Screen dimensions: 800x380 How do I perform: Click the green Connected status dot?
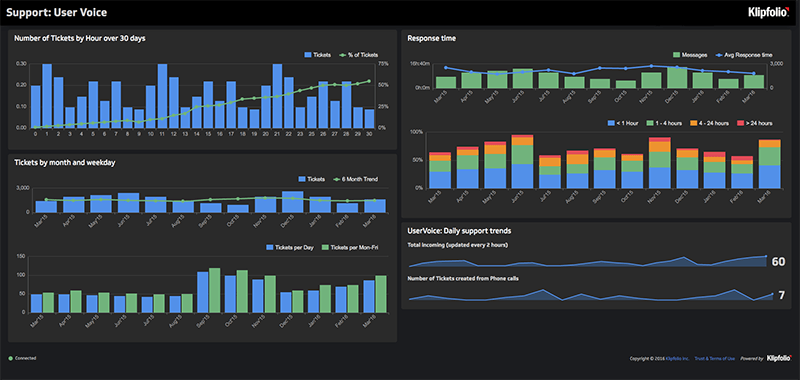(11, 359)
